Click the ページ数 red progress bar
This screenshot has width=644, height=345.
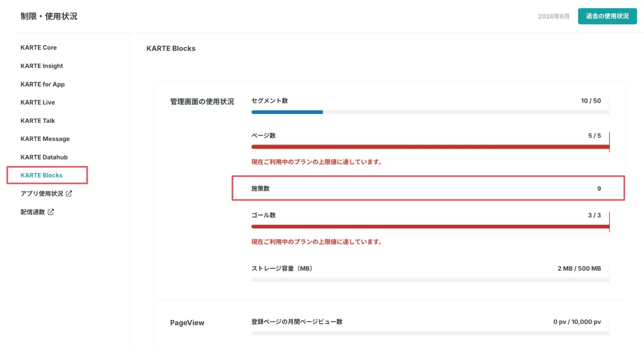(430, 147)
